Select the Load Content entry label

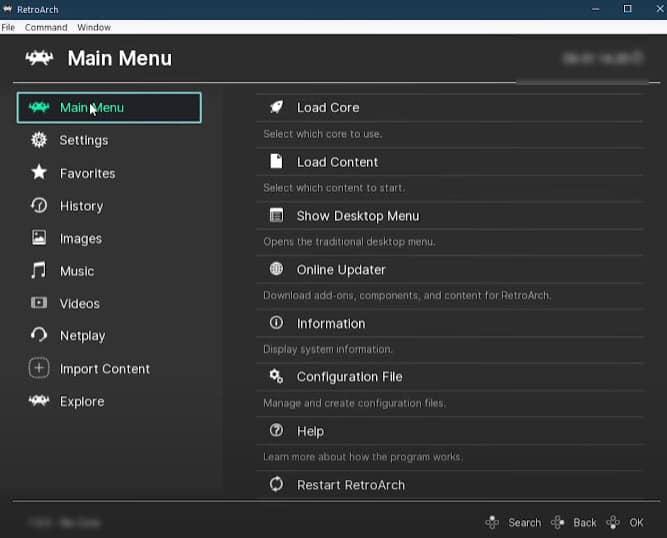337,162
